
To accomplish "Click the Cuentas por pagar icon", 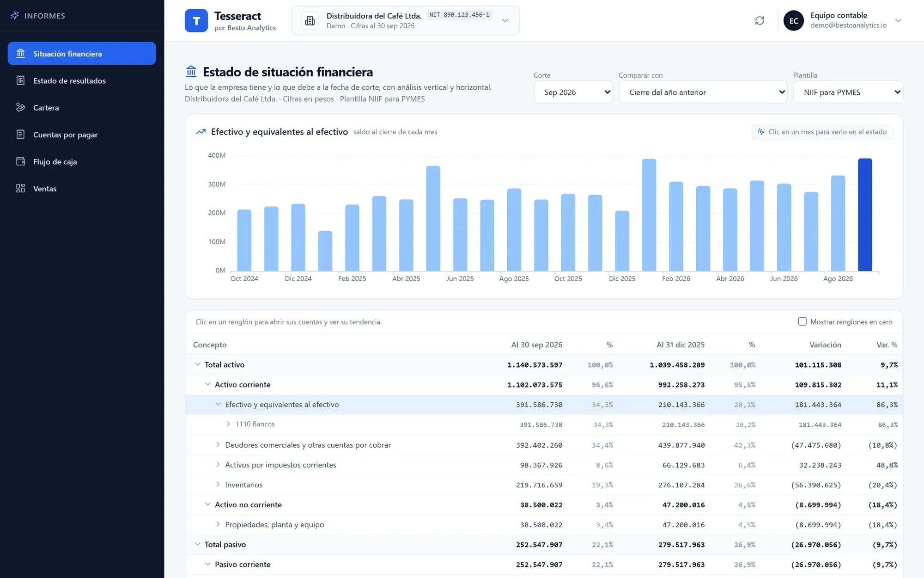I will [20, 135].
